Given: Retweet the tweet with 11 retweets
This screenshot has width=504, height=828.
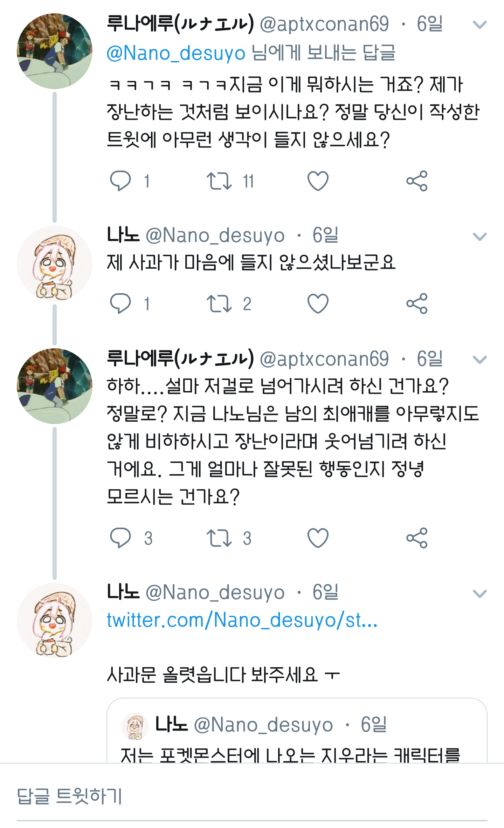Looking at the screenshot, I should pos(219,181).
